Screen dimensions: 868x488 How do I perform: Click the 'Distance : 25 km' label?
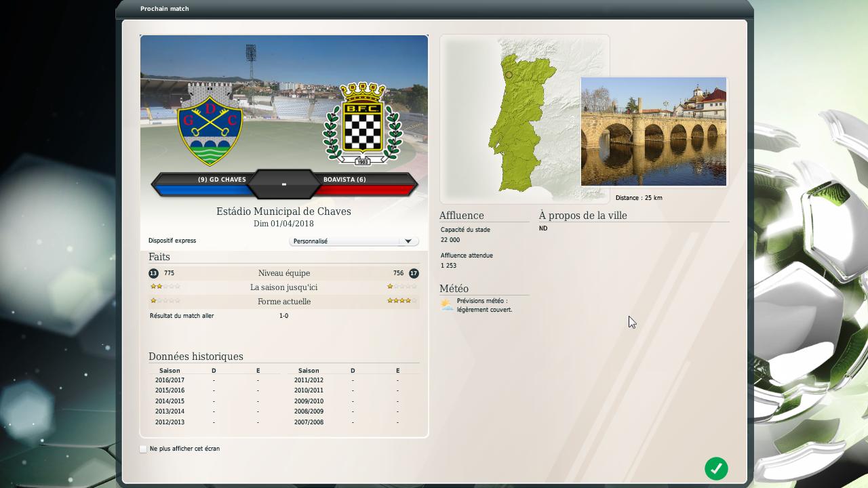coord(639,198)
